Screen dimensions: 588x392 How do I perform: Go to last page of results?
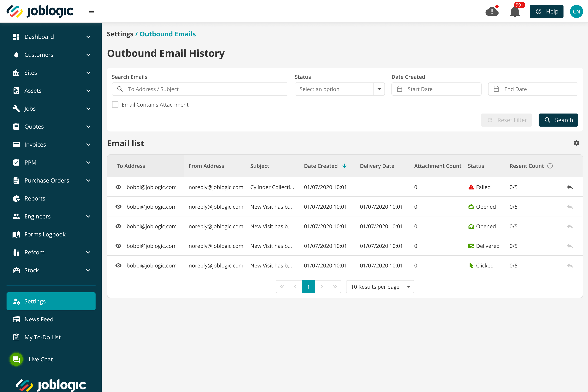point(335,286)
